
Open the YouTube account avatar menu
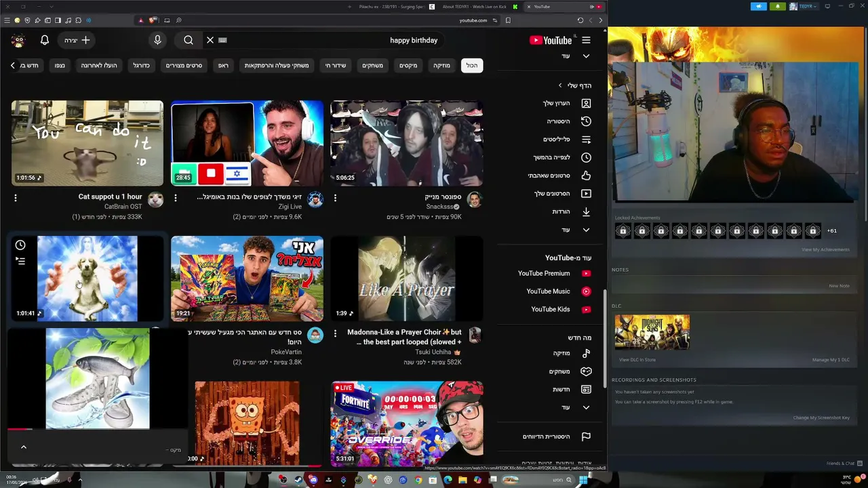tap(18, 41)
